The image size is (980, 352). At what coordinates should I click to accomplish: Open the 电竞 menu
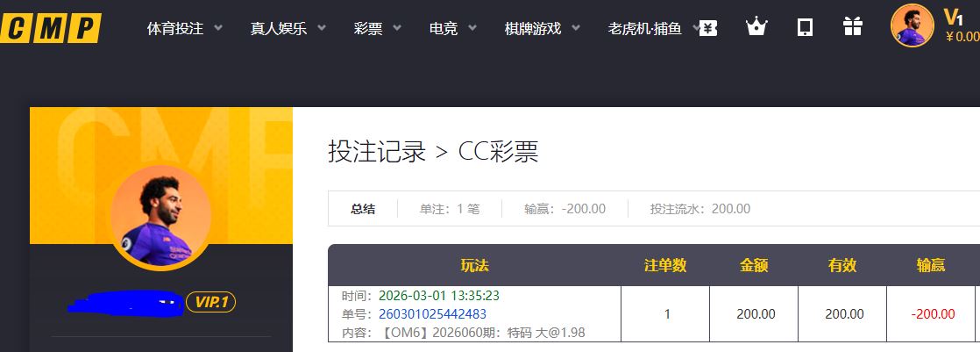coord(452,29)
